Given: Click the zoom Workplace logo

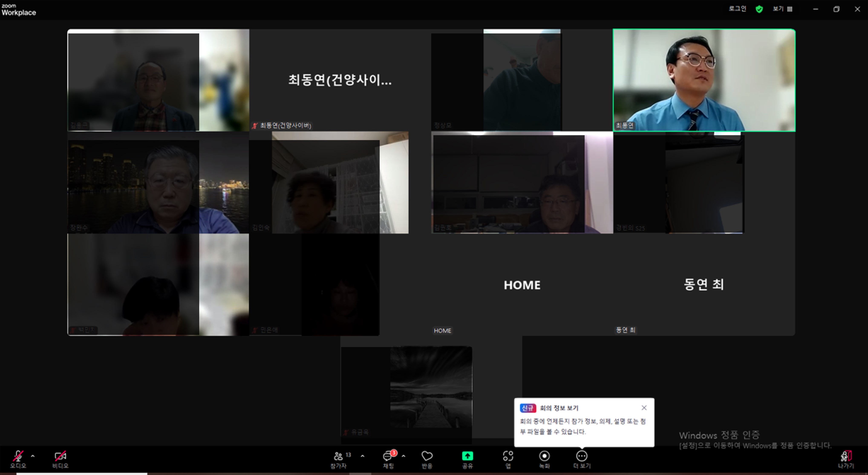Looking at the screenshot, I should point(19,10).
